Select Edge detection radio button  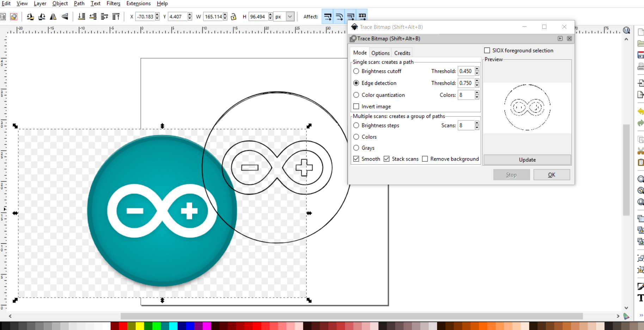(x=356, y=83)
